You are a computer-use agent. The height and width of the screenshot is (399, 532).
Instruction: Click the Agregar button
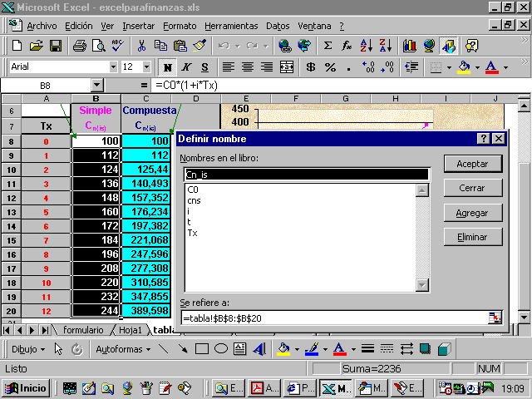pyautogui.click(x=473, y=213)
